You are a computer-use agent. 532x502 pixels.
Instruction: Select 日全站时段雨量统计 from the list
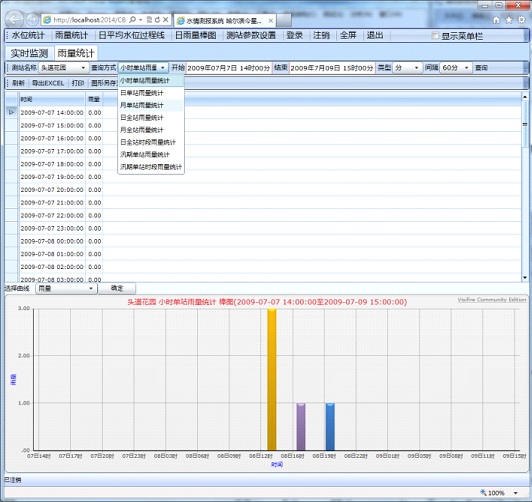[x=151, y=142]
